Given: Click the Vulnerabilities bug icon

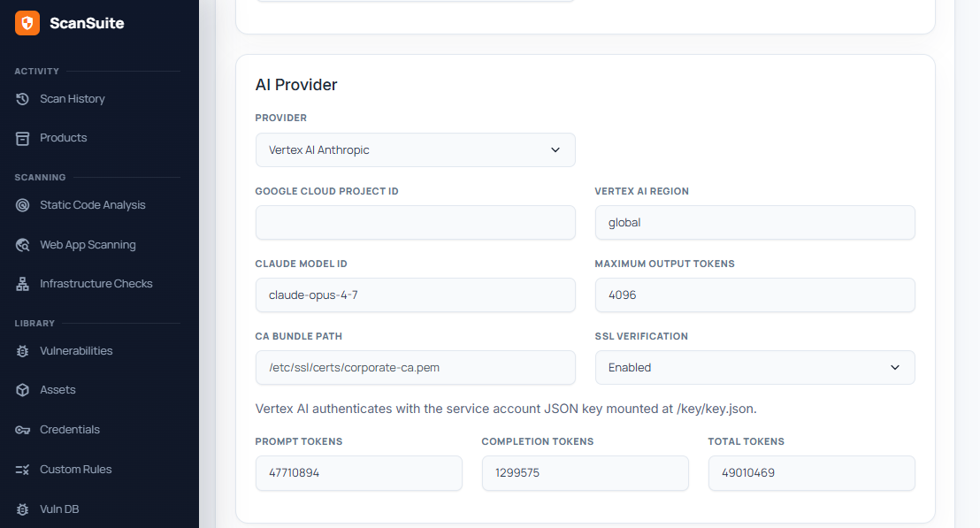Looking at the screenshot, I should point(22,351).
